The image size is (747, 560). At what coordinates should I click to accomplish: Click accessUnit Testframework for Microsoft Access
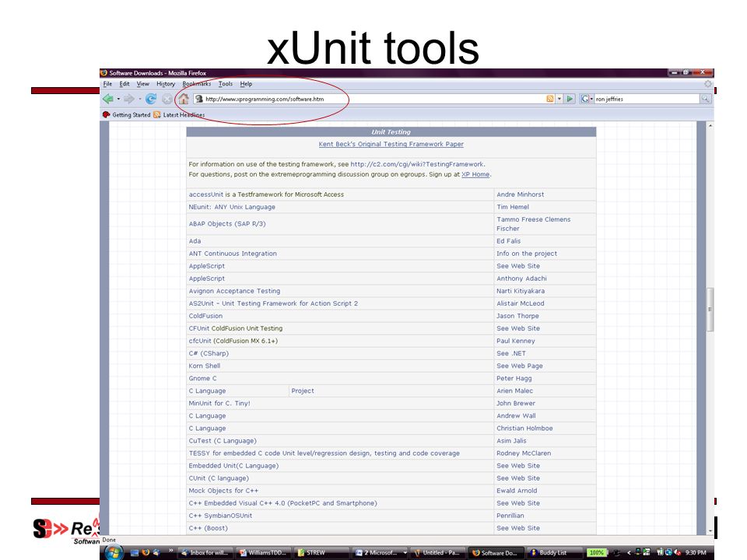266,194
